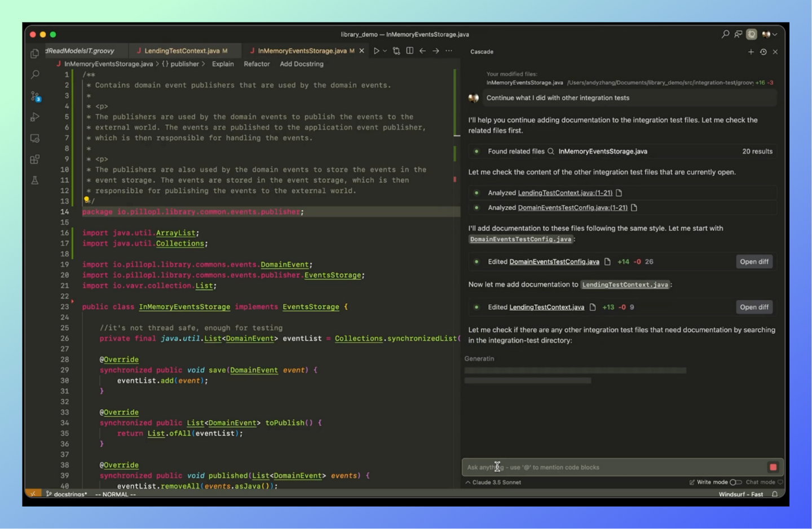Click the stop generation button in Cascade input

(773, 467)
